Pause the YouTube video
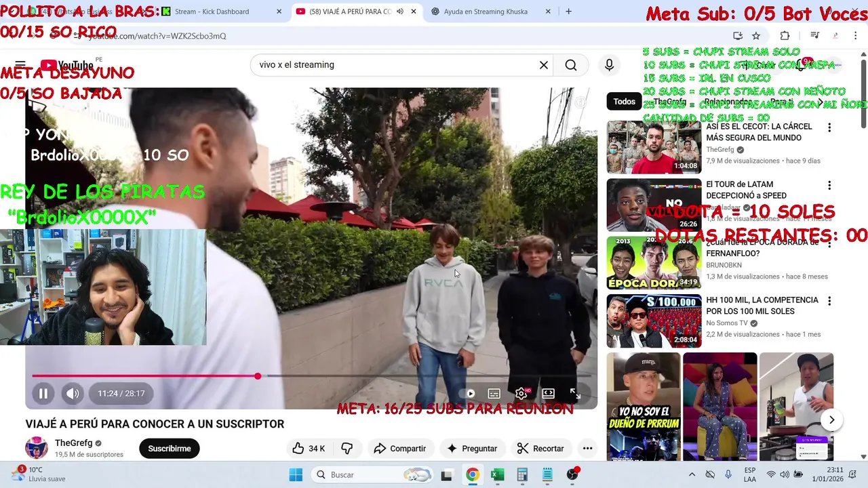The width and height of the screenshot is (868, 488). tap(43, 393)
